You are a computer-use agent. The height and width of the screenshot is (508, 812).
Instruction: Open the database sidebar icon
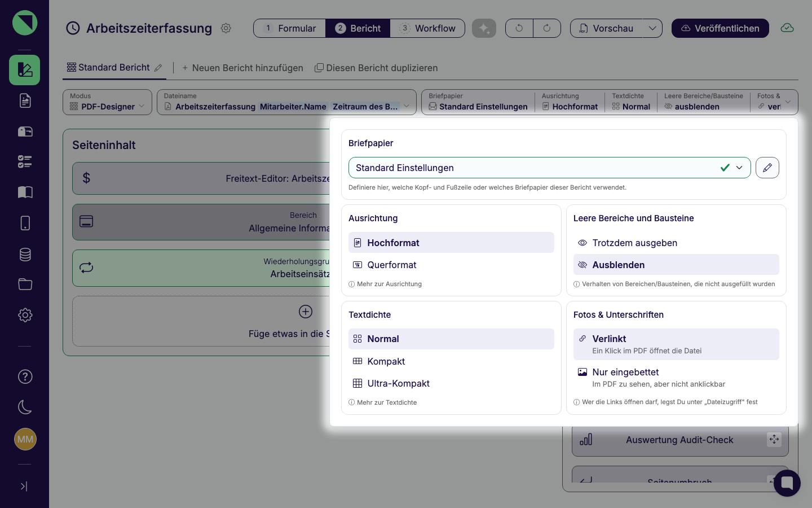(x=25, y=254)
